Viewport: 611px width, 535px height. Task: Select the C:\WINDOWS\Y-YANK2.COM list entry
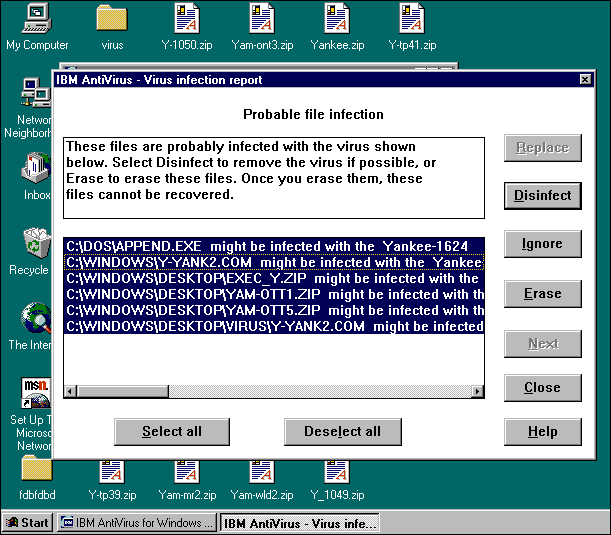point(274,262)
